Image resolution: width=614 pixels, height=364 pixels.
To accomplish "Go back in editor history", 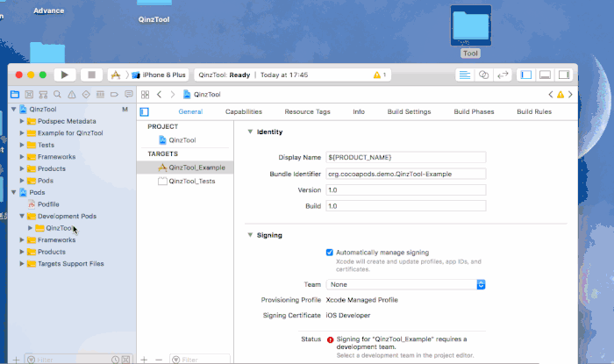I will pos(159,95).
